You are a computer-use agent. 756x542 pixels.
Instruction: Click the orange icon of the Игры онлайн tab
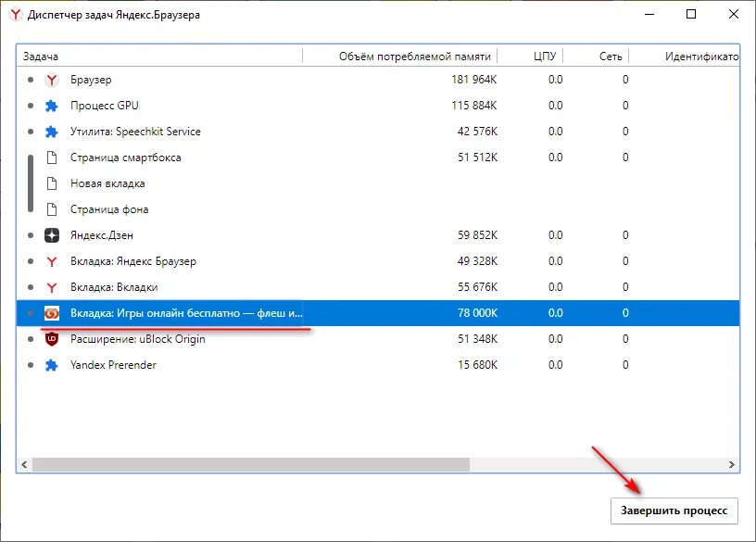(52, 313)
